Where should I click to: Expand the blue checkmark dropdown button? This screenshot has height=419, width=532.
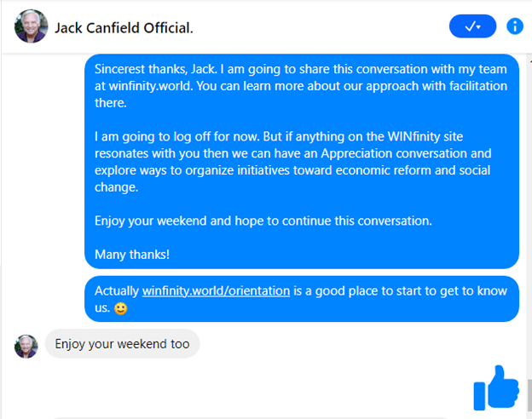coord(472,26)
